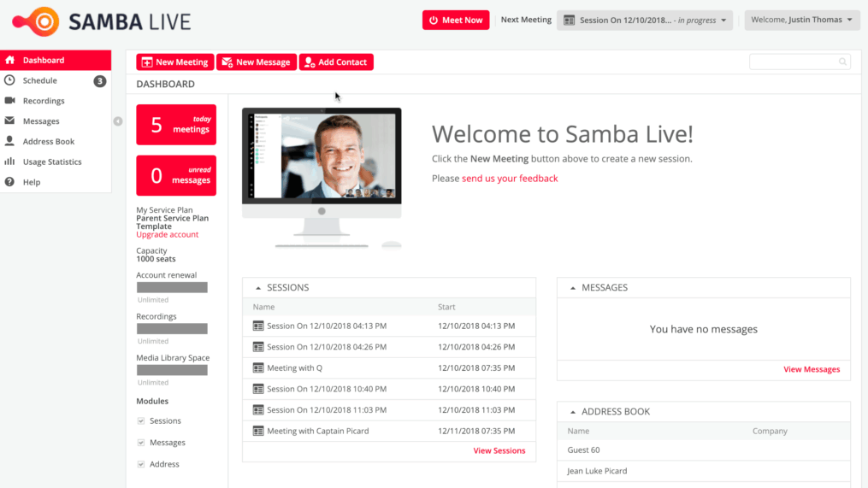
Task: Collapse the SESSIONS panel
Action: point(258,288)
